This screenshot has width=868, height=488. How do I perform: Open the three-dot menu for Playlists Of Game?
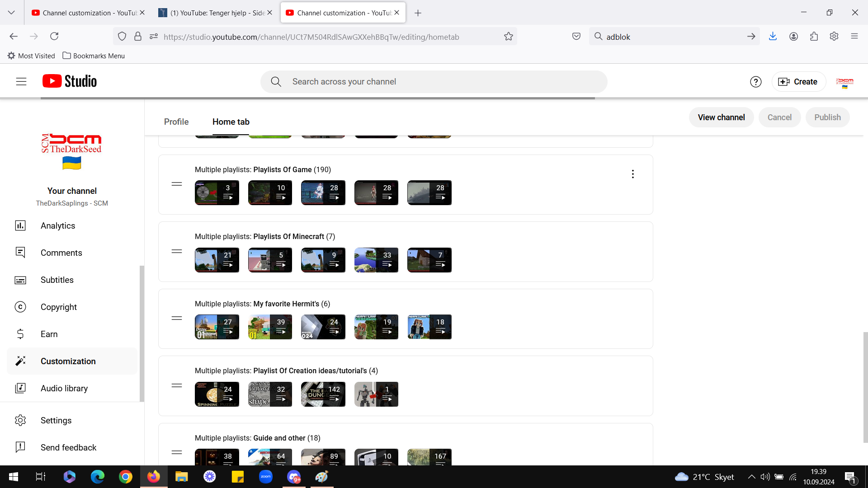[633, 174]
